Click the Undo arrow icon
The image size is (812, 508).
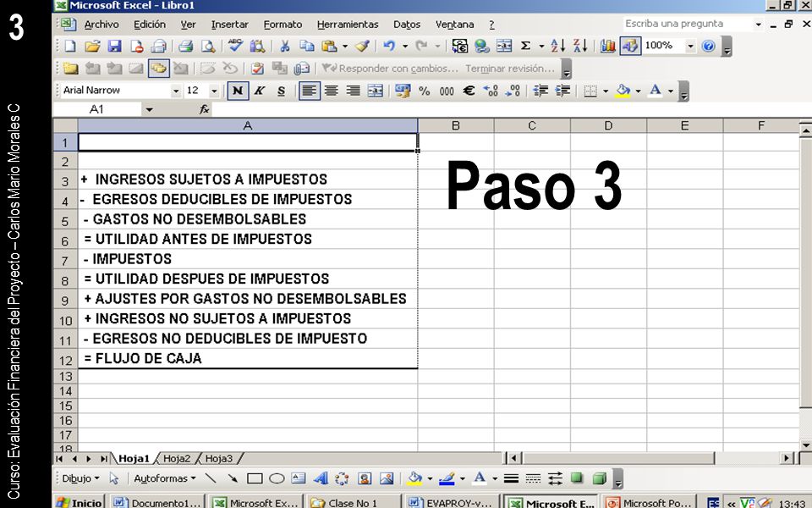(x=389, y=46)
